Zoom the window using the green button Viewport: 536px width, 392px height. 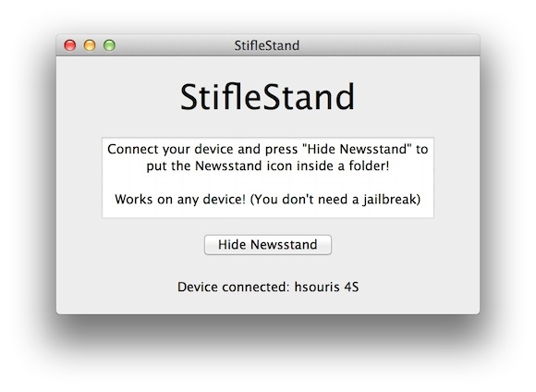pos(109,45)
